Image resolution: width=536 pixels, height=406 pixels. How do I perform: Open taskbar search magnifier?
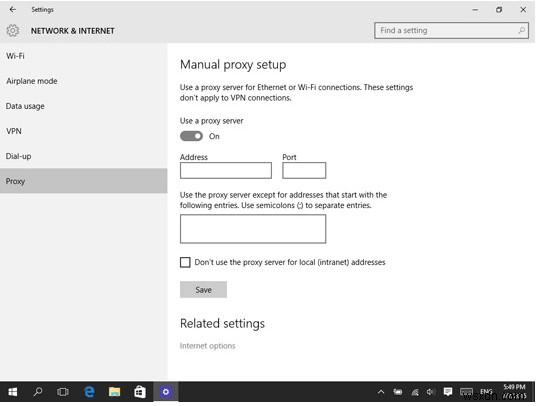(38, 392)
